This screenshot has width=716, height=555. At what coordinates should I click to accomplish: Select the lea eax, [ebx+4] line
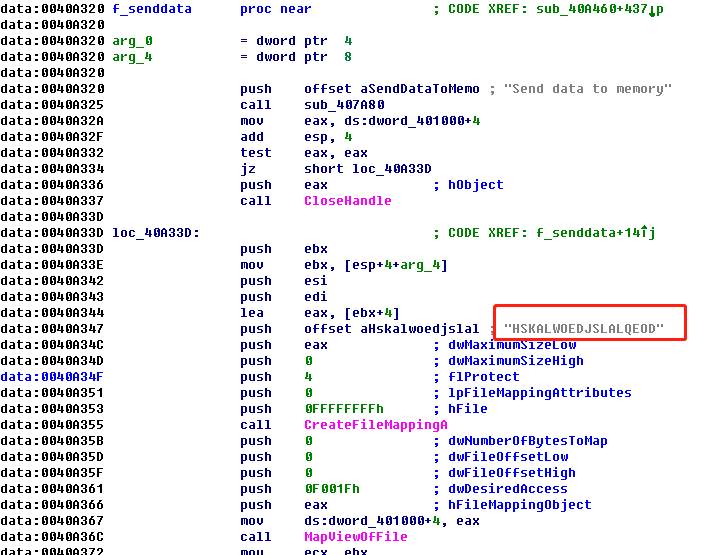coord(320,313)
